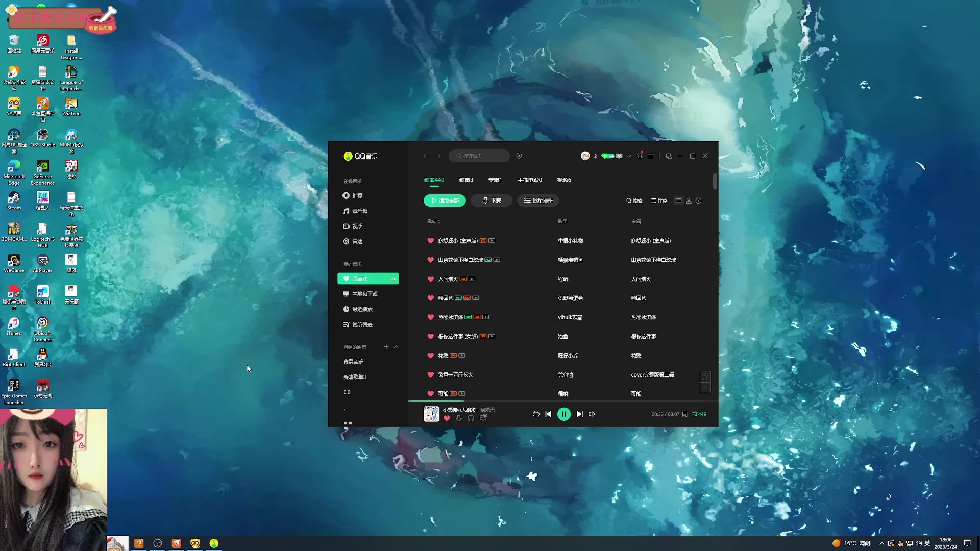Toggle the loop play mode icon
This screenshot has width=980, height=551.
click(536, 414)
